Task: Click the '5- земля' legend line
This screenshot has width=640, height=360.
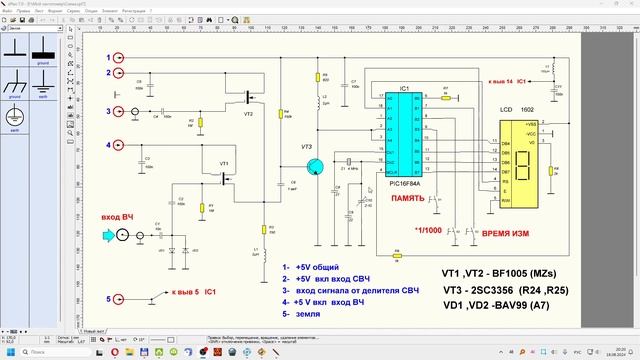Action: (301, 314)
